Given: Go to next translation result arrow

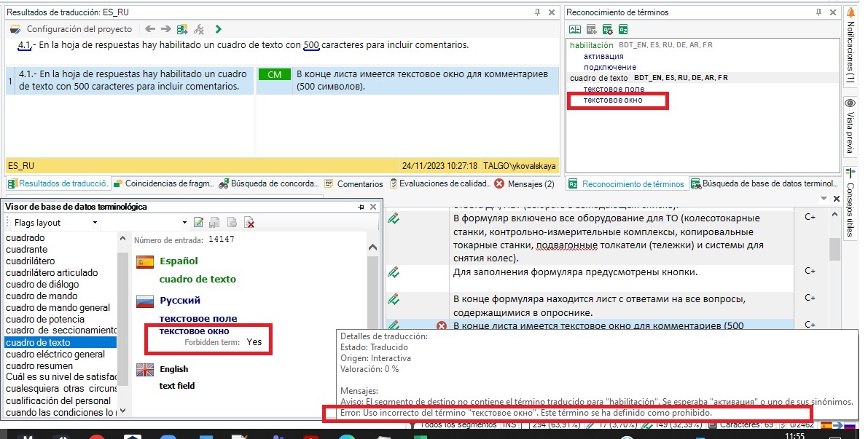Looking at the screenshot, I should [x=165, y=29].
